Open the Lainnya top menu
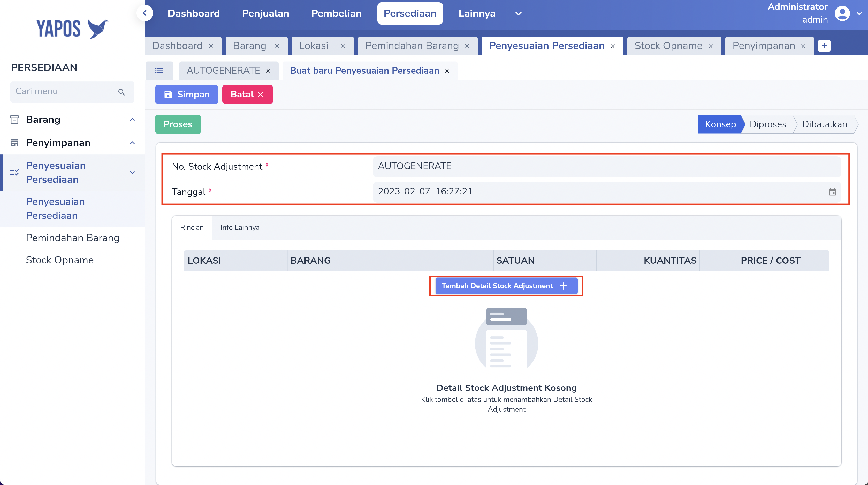The width and height of the screenshot is (868, 485). pos(477,13)
